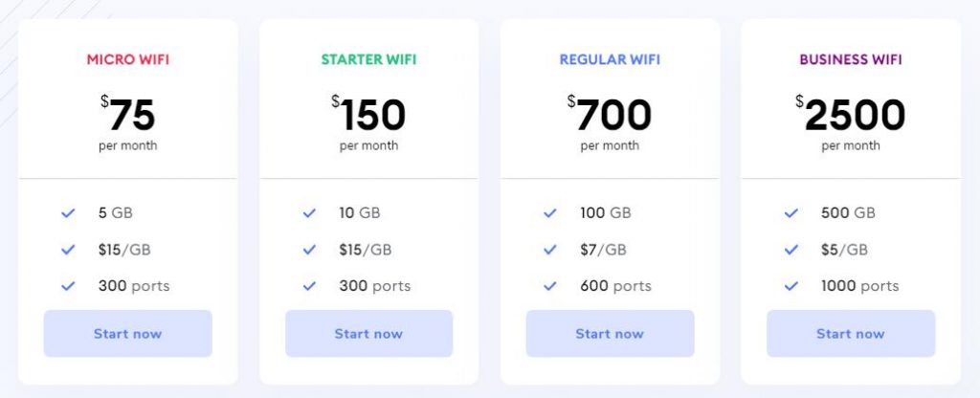Image resolution: width=980 pixels, height=398 pixels.
Task: Click checkmark next to Micro $15/GB
Action: [x=68, y=250]
